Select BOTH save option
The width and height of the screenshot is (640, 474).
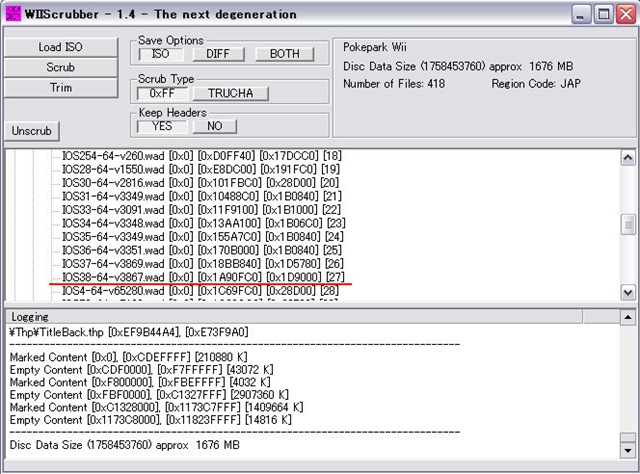[284, 54]
